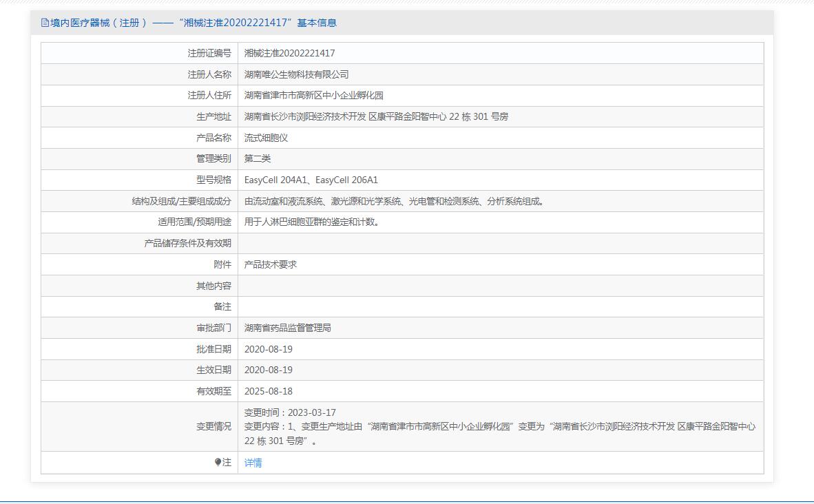Select intended use text 用于人淋巴细胞亚群的鉴定和计数

(x=313, y=222)
